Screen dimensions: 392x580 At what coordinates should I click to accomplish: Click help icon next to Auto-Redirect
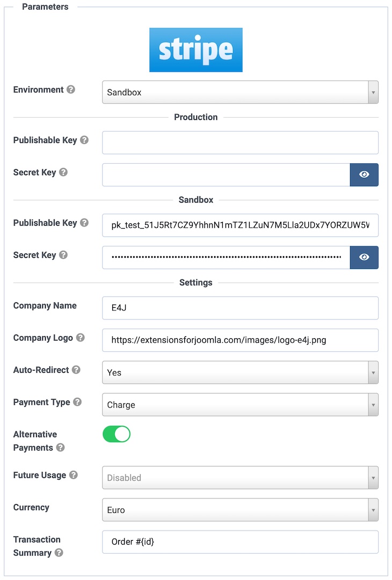(x=76, y=370)
